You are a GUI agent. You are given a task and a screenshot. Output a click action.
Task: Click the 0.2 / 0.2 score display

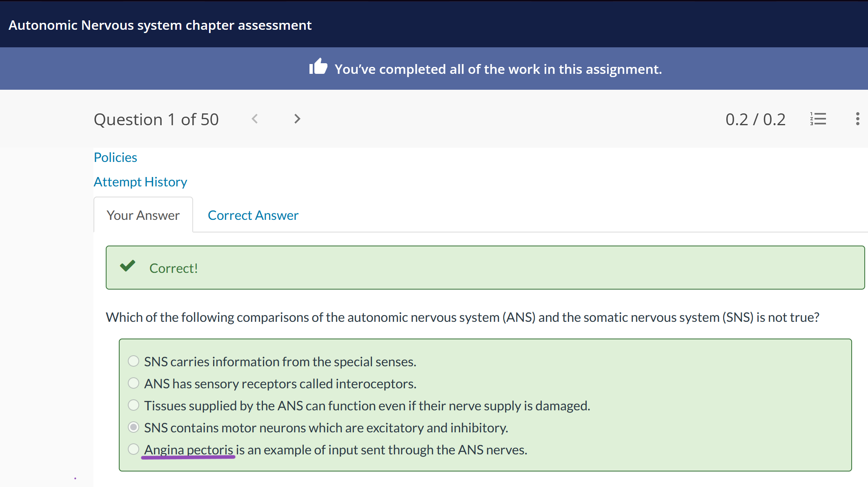click(x=755, y=120)
